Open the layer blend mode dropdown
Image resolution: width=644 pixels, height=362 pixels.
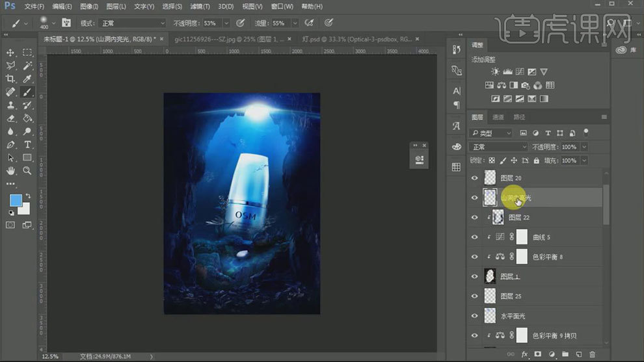pyautogui.click(x=499, y=147)
